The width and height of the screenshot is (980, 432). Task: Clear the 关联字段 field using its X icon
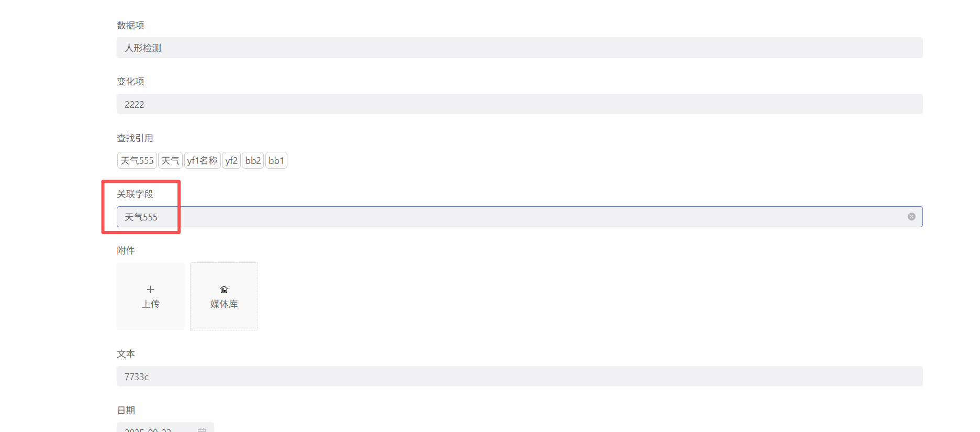pos(911,217)
